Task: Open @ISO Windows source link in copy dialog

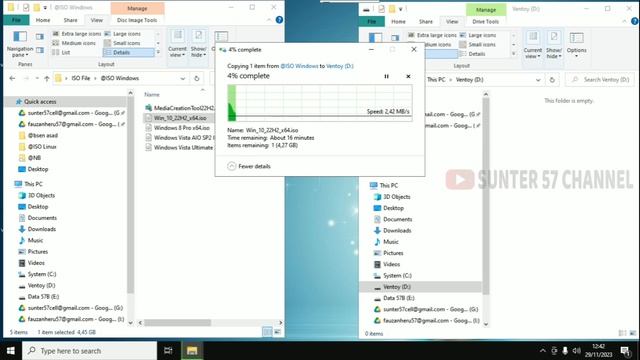Action: click(299, 66)
